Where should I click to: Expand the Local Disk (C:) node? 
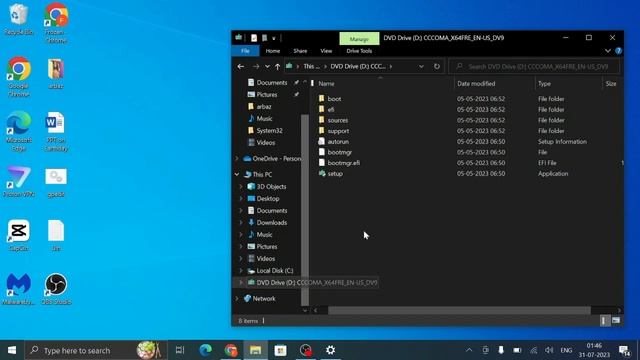point(241,271)
